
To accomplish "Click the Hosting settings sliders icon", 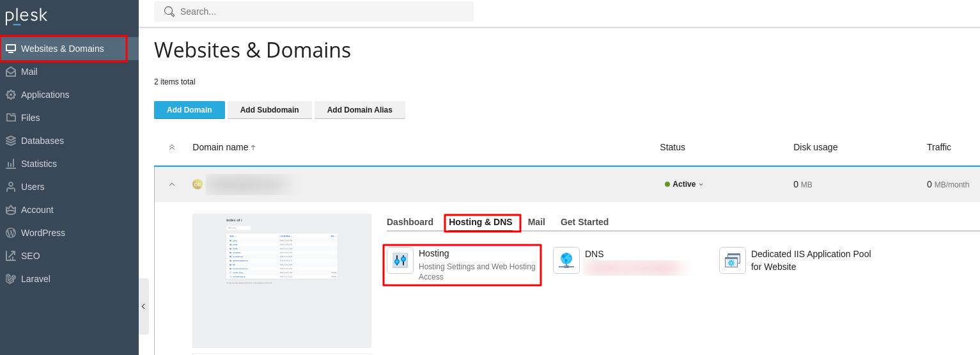I will click(400, 260).
